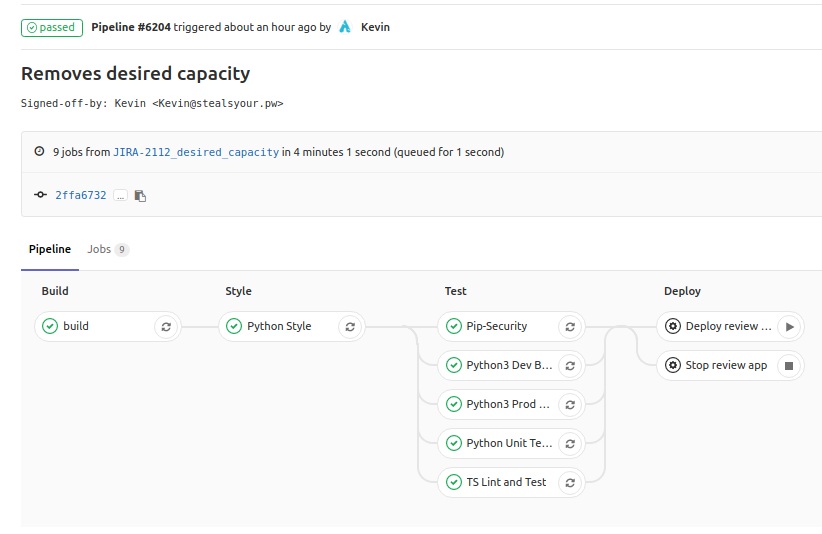
Task: Open Kevin's user profile
Action: pos(375,27)
